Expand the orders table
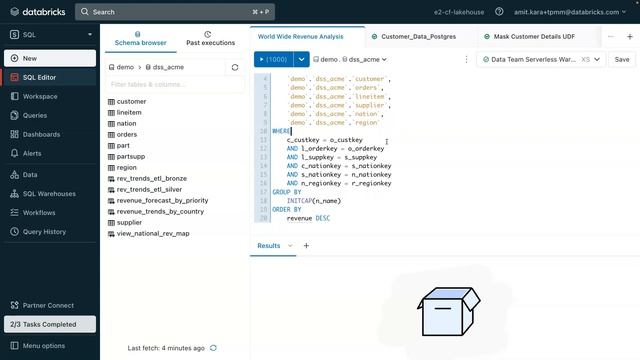 point(122,135)
